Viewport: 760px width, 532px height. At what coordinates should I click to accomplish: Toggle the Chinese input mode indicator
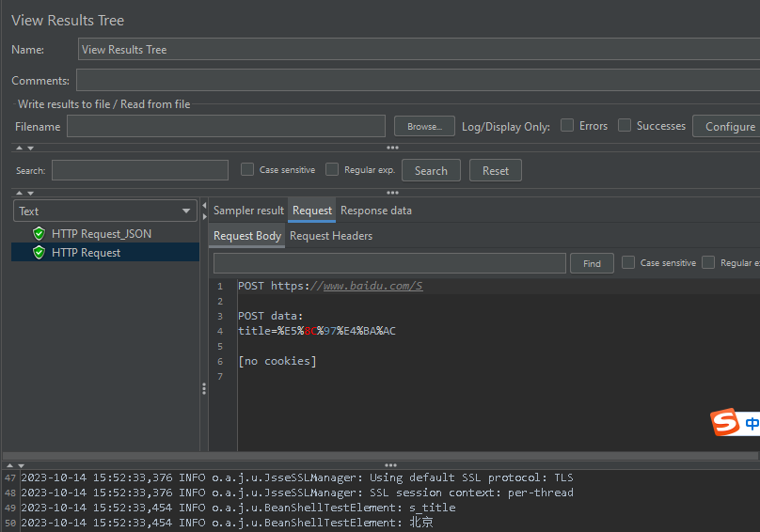(752, 424)
